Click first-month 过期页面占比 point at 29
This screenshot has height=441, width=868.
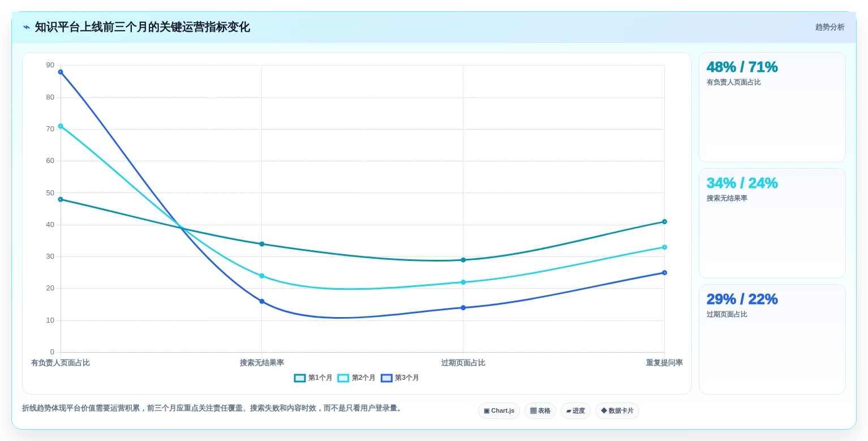pos(463,260)
